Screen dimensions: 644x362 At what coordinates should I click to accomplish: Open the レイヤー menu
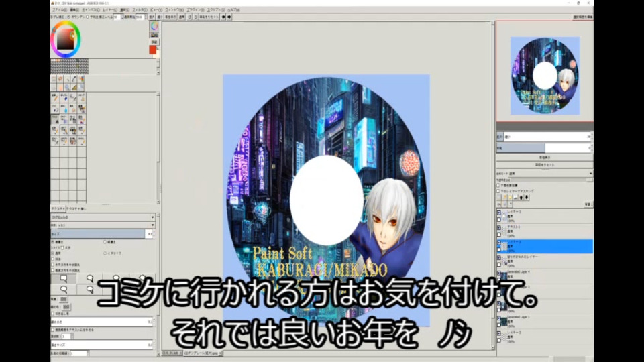[110, 10]
